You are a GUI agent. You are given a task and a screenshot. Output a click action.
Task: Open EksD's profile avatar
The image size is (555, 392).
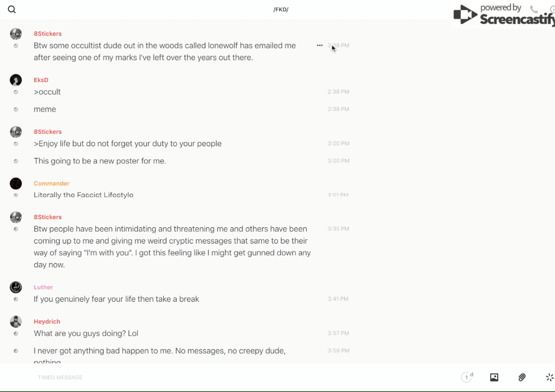pyautogui.click(x=16, y=80)
